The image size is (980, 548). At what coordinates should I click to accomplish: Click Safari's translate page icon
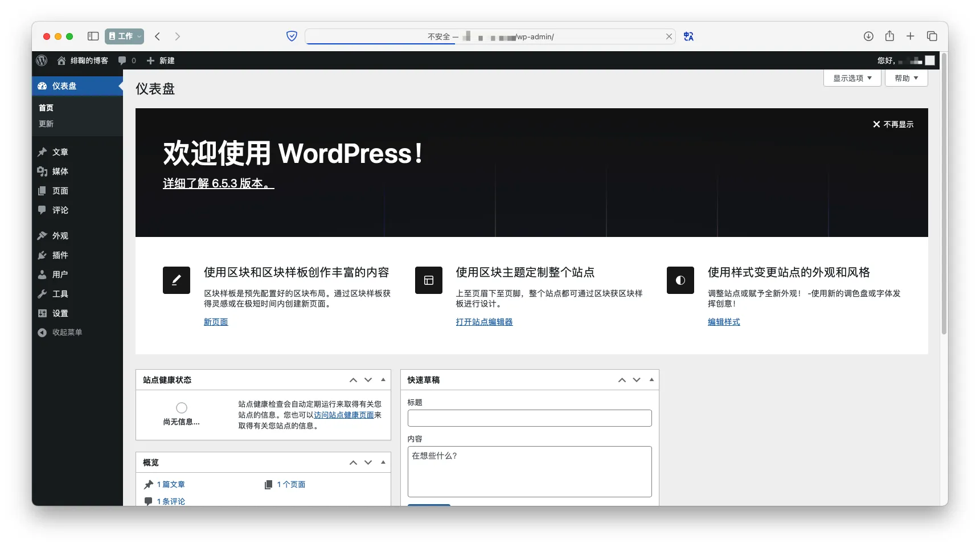[688, 36]
